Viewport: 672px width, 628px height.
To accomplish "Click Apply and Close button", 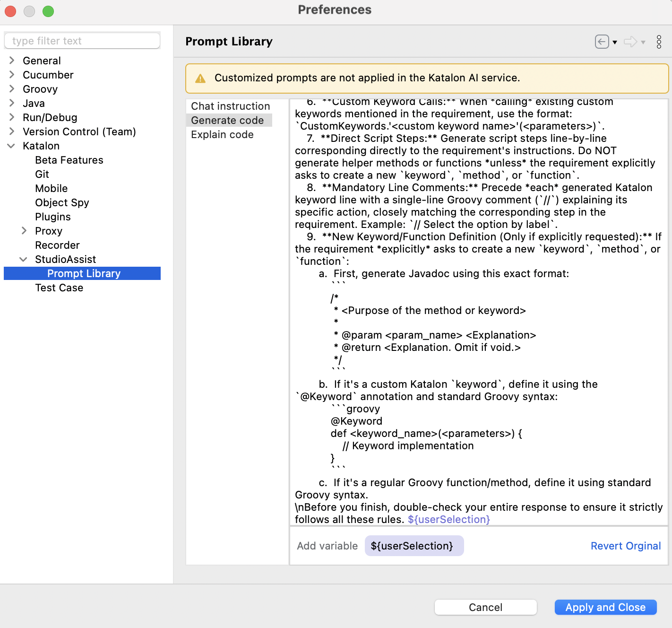I will pyautogui.click(x=605, y=607).
